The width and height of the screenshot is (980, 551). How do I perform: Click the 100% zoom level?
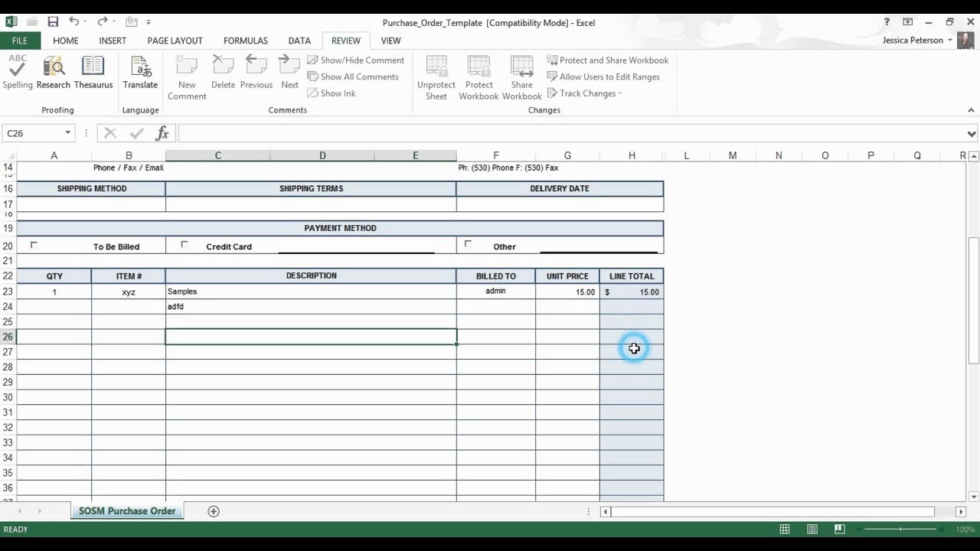coord(965,530)
